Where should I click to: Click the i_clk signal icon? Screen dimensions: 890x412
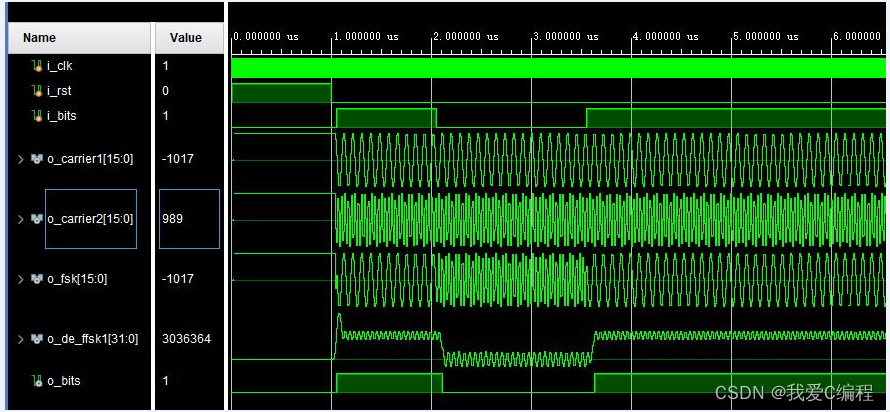38,66
